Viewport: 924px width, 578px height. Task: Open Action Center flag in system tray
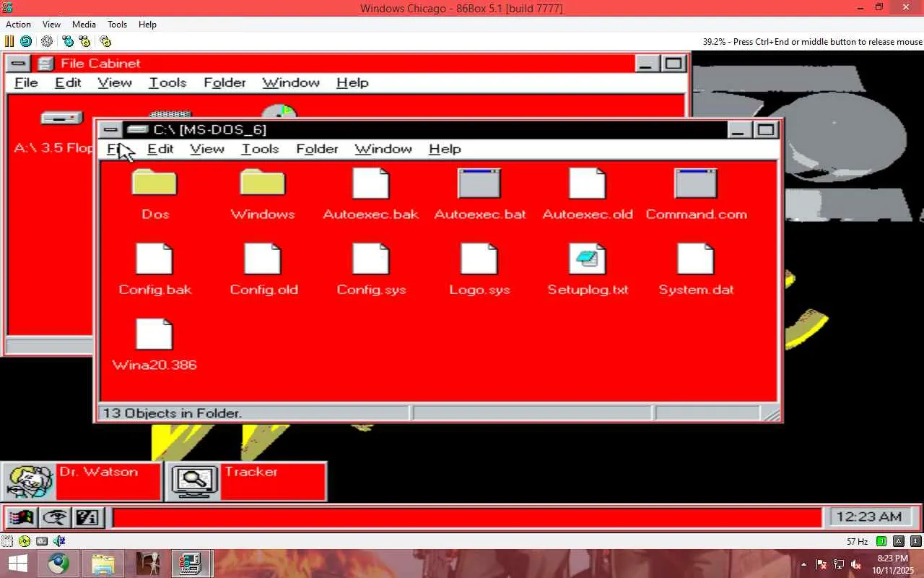tap(821, 564)
